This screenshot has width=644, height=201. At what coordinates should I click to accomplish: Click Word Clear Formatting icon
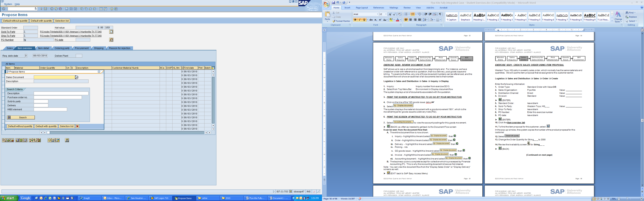(399, 14)
